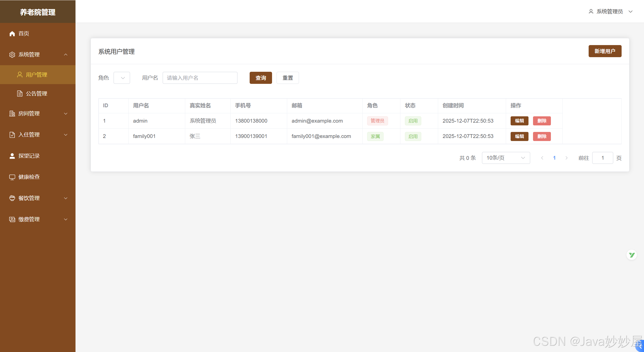Click 查询 to search users
The image size is (644, 352).
click(260, 78)
